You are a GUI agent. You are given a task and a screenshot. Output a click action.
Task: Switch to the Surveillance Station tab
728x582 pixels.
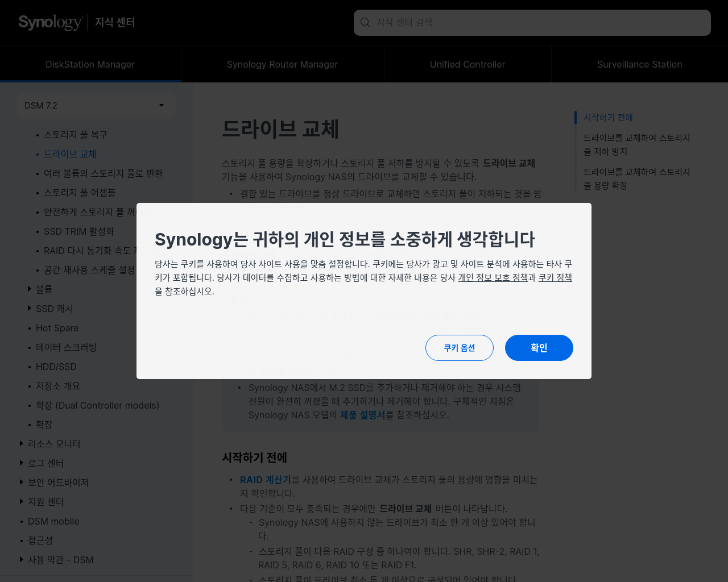640,64
